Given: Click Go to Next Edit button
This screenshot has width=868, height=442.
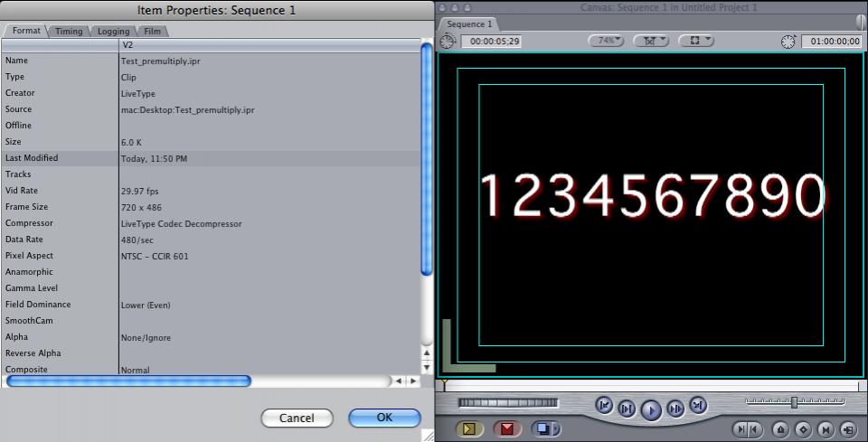Looking at the screenshot, I should click(698, 406).
